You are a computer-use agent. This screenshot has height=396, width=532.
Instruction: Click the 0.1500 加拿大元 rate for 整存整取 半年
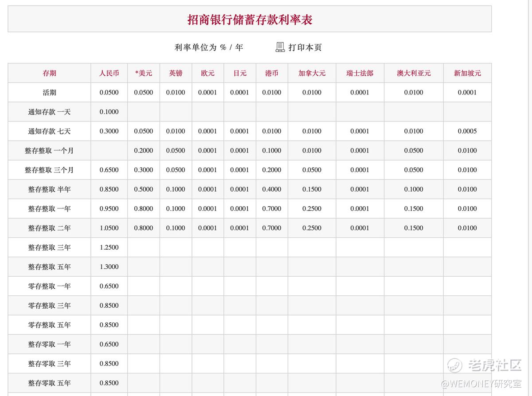[x=312, y=189]
